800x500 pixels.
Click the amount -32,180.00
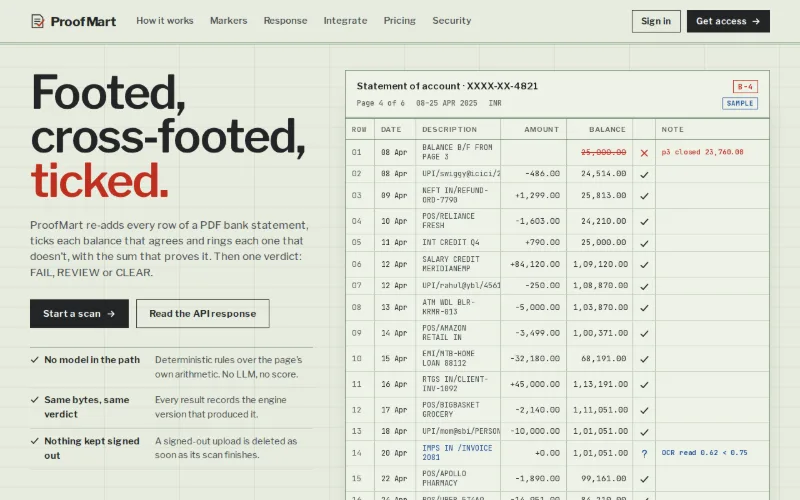(x=535, y=359)
